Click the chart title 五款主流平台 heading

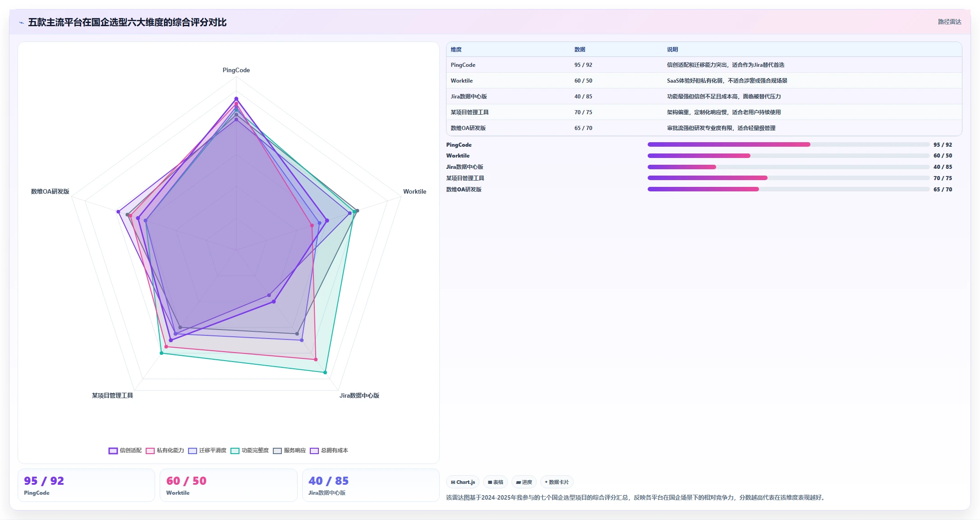point(127,22)
